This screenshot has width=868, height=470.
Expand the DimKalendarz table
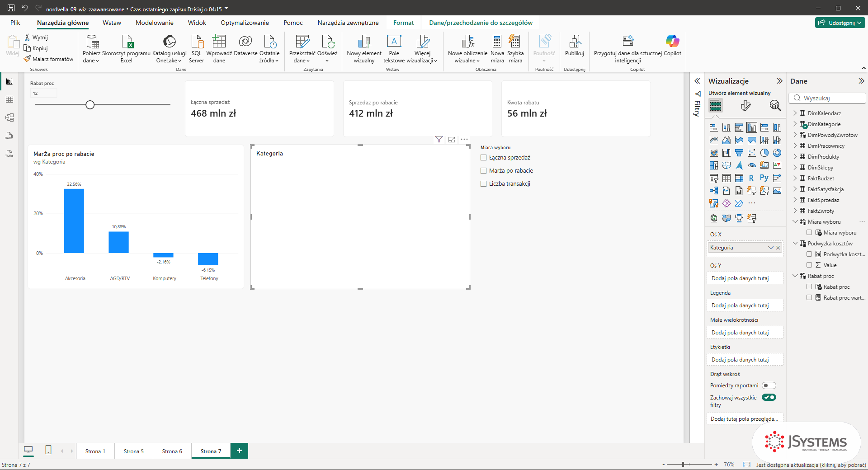[795, 113]
